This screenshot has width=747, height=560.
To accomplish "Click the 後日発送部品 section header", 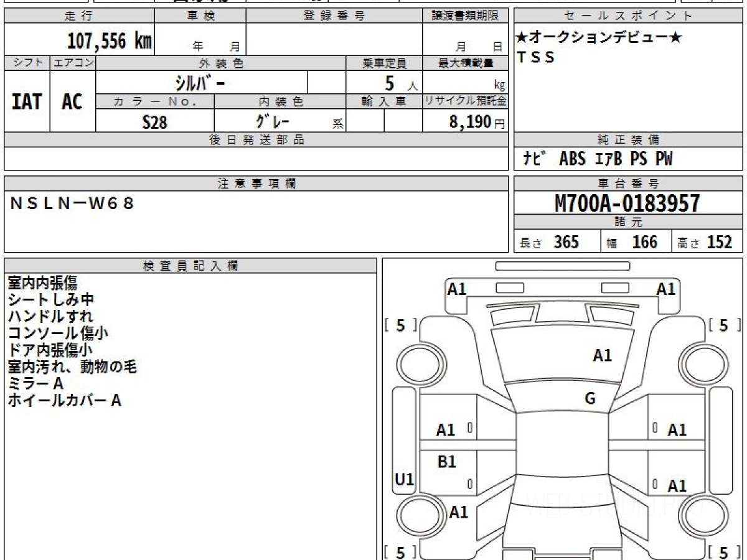I will pyautogui.click(x=256, y=139).
